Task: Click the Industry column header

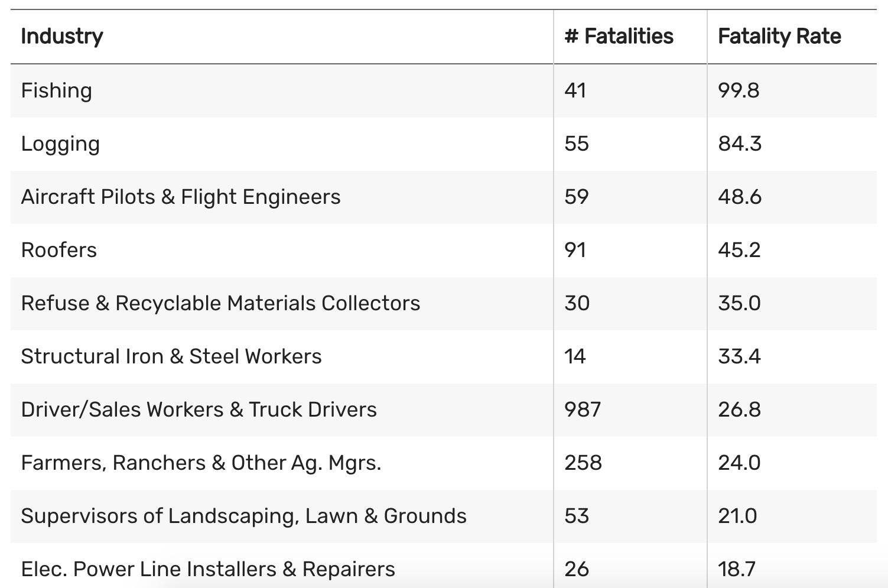Action: (62, 37)
